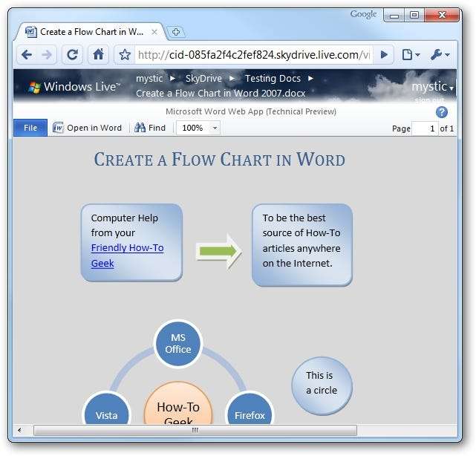Viewport: 476px width, 456px height.
Task: Close the Create a Flow Chart tab
Action: (x=154, y=32)
